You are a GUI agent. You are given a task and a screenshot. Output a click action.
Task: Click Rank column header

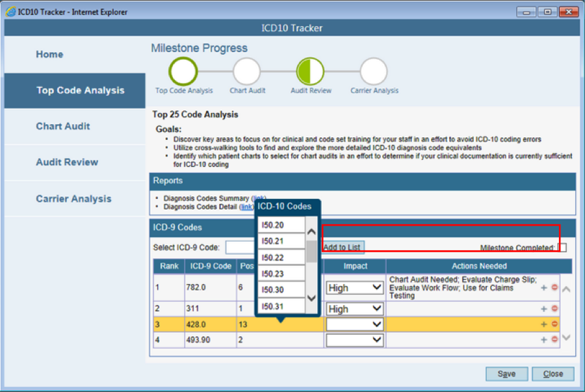click(x=170, y=267)
